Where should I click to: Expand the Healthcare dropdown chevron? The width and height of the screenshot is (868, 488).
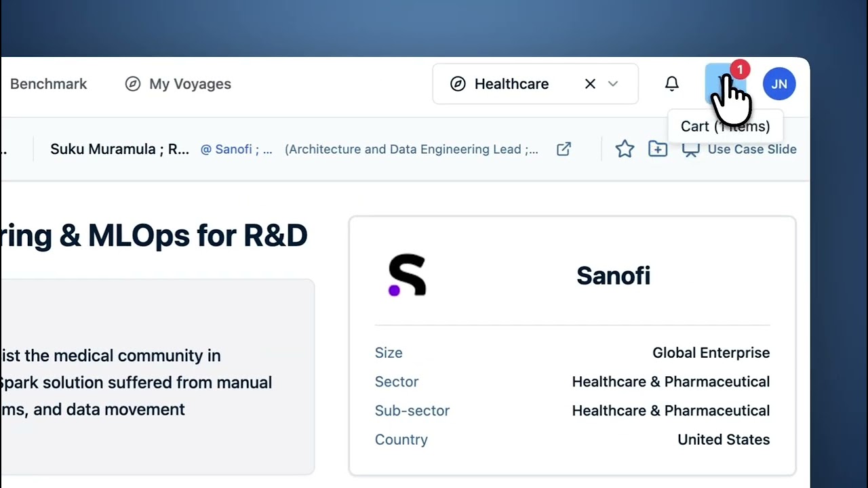[x=613, y=84]
